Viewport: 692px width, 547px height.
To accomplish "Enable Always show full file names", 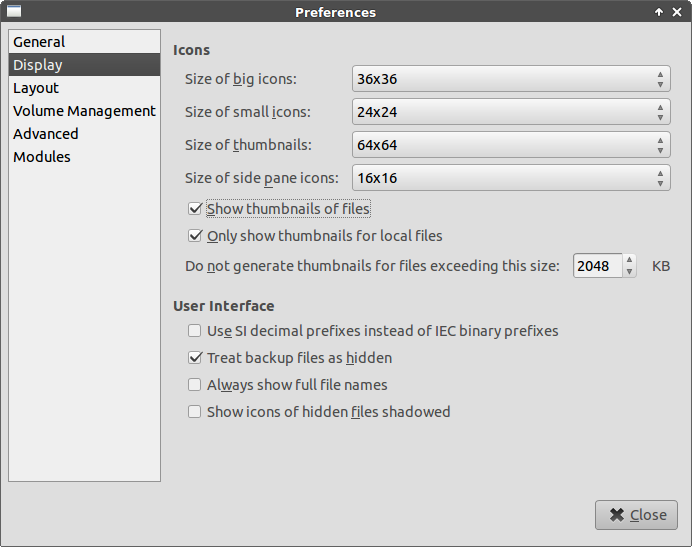I will point(195,385).
